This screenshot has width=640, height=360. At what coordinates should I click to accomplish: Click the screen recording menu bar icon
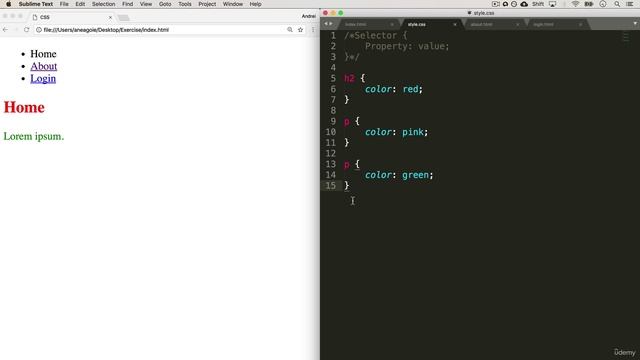[496, 4]
